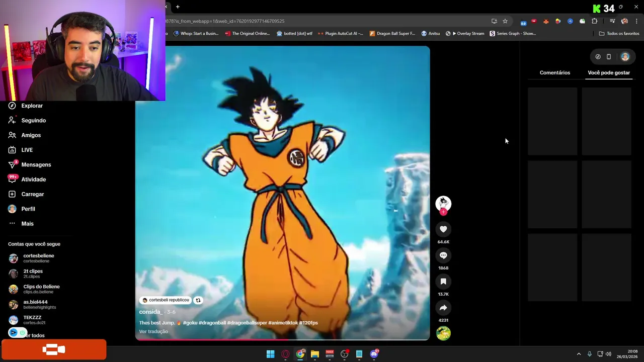Screen dimensions: 644x362
Task: Follow creator via red plus badge
Action: [x=443, y=212]
